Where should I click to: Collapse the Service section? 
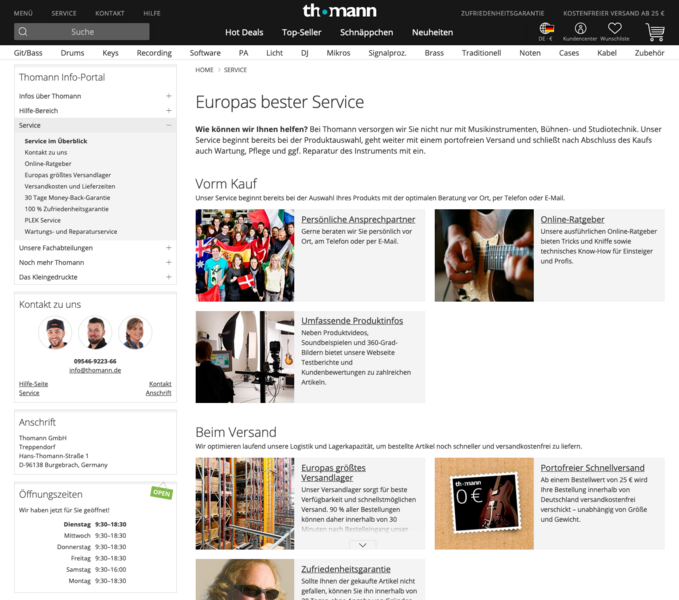point(168,126)
